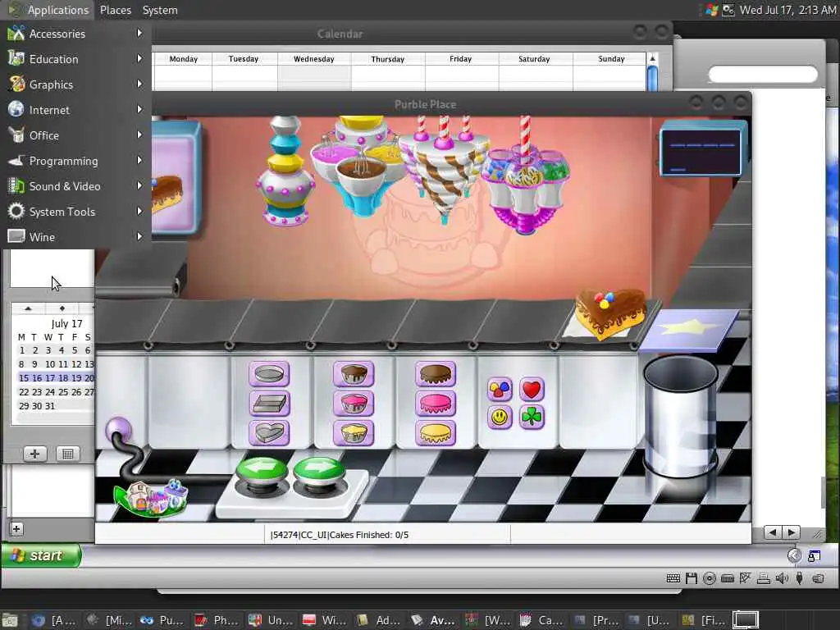Viewport: 840px width, 630px height.
Task: Open the Wine submenu arrow
Action: 139,236
